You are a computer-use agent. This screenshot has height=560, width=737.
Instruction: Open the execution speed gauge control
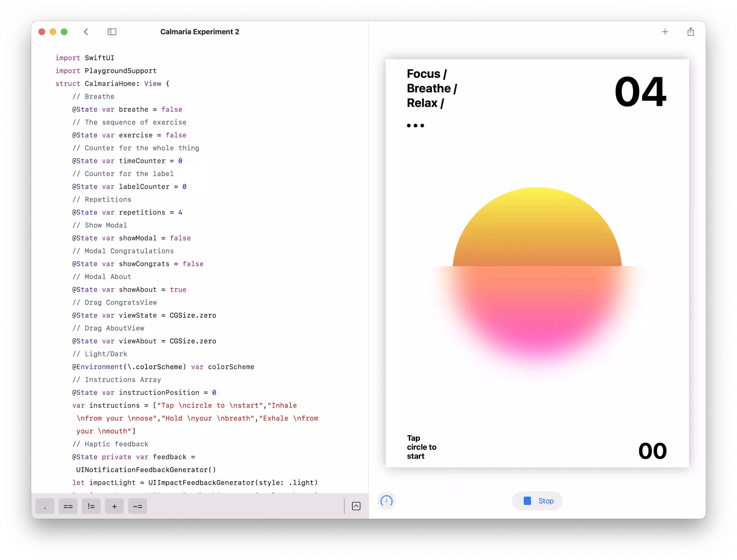(386, 501)
